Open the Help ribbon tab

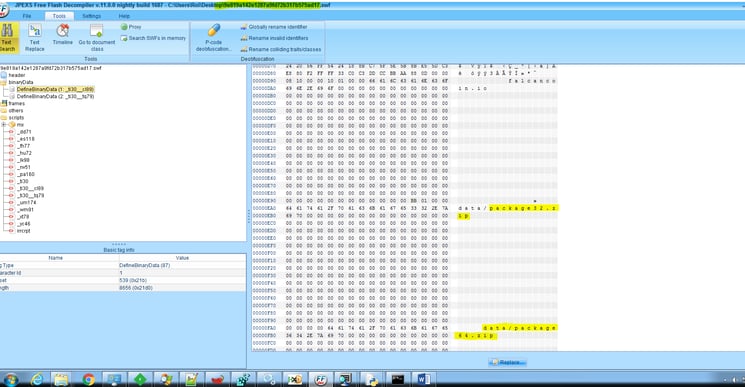pos(124,16)
